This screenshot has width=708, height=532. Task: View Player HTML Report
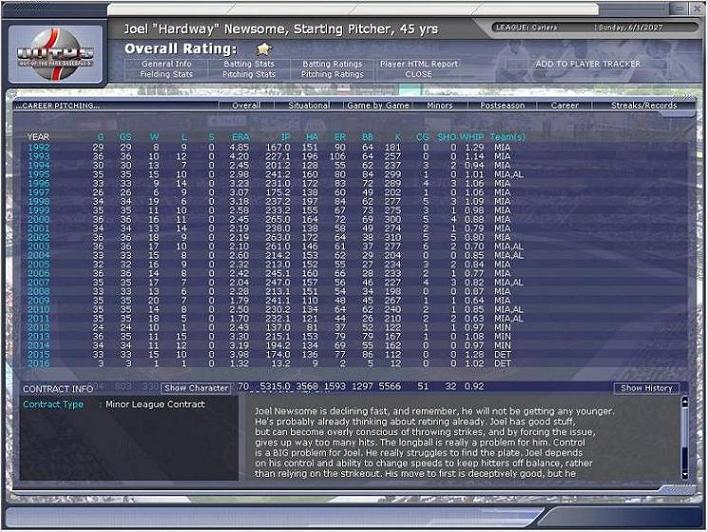click(x=419, y=64)
